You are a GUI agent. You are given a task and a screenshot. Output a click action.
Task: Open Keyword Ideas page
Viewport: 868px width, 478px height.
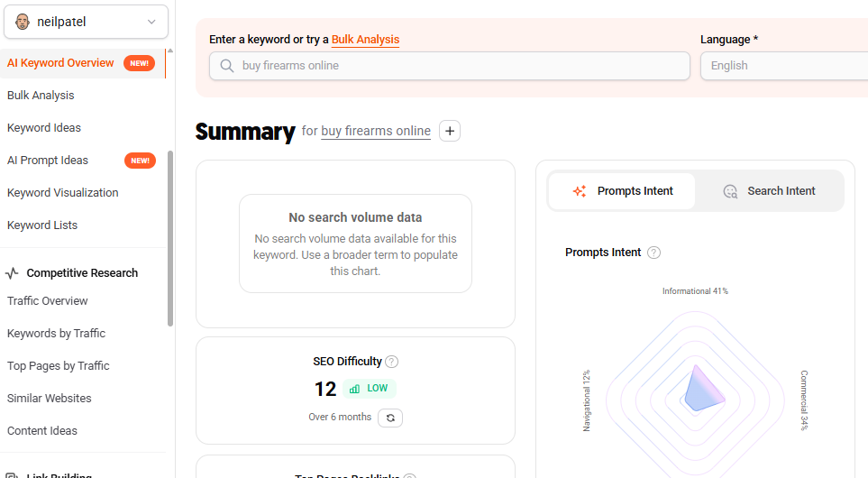click(44, 128)
